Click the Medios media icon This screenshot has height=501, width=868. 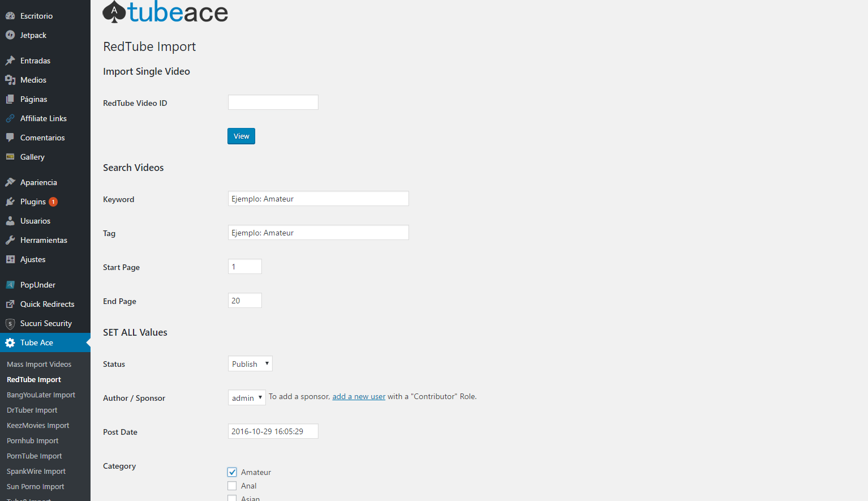point(10,80)
